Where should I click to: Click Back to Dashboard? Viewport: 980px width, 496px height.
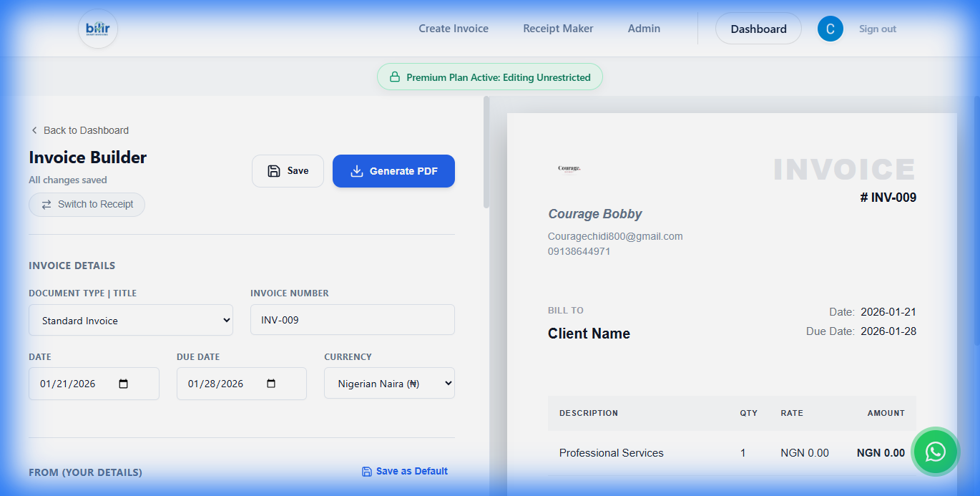pyautogui.click(x=84, y=130)
